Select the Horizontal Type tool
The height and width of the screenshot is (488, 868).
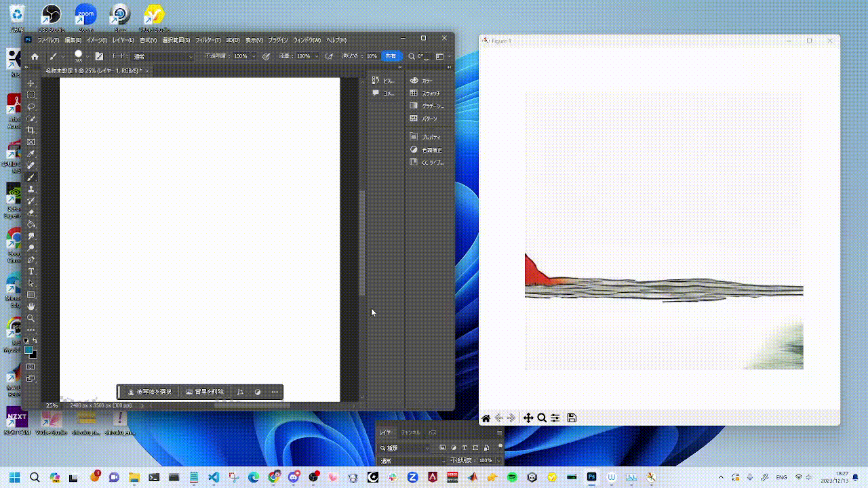(x=31, y=272)
